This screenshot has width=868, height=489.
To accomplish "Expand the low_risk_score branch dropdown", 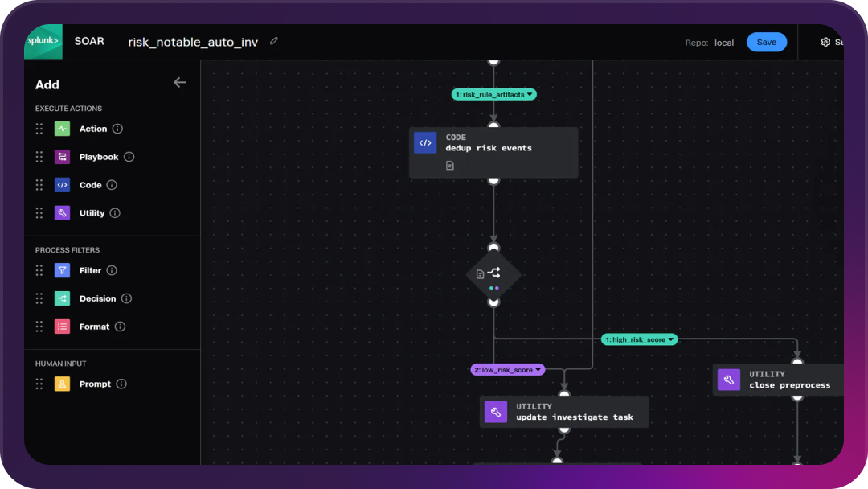I will 538,370.
